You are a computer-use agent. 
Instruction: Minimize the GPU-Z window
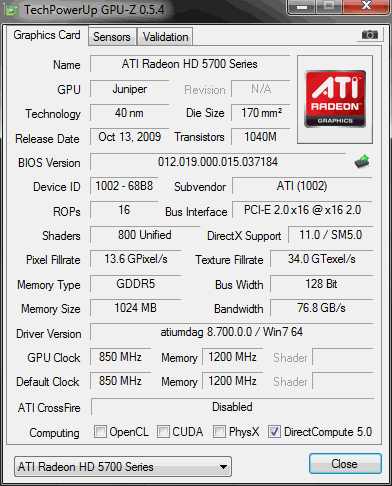coord(302,6)
